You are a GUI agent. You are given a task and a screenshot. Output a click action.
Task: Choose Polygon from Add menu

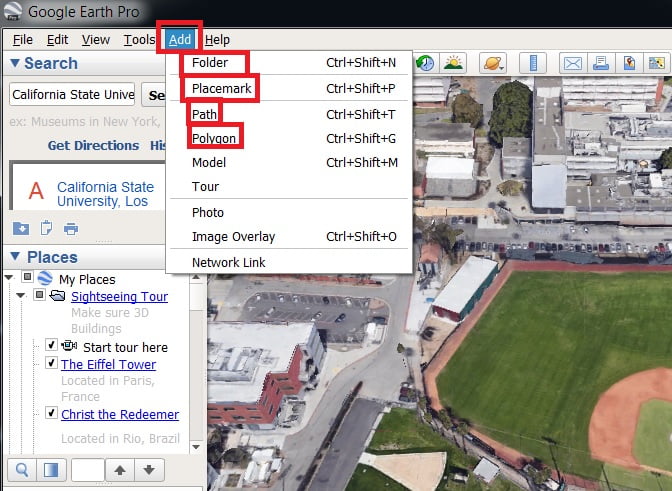[289, 138]
